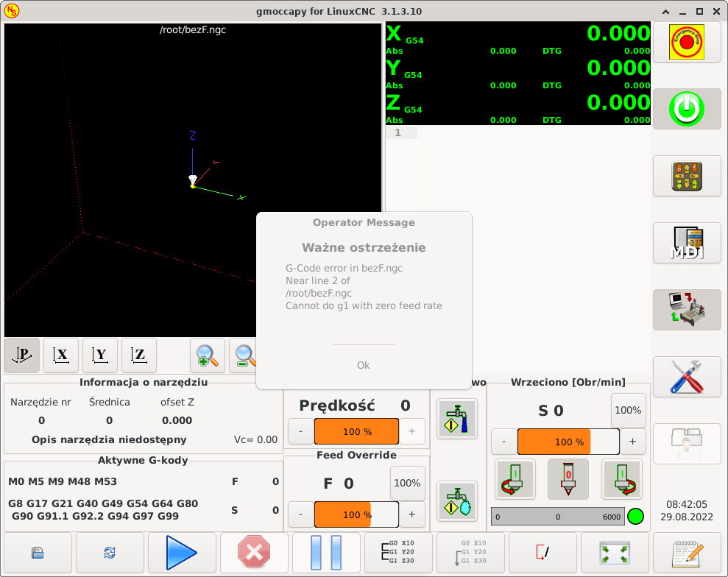Open a G-code file icon
Image resolution: width=728 pixels, height=577 pixels.
38,553
